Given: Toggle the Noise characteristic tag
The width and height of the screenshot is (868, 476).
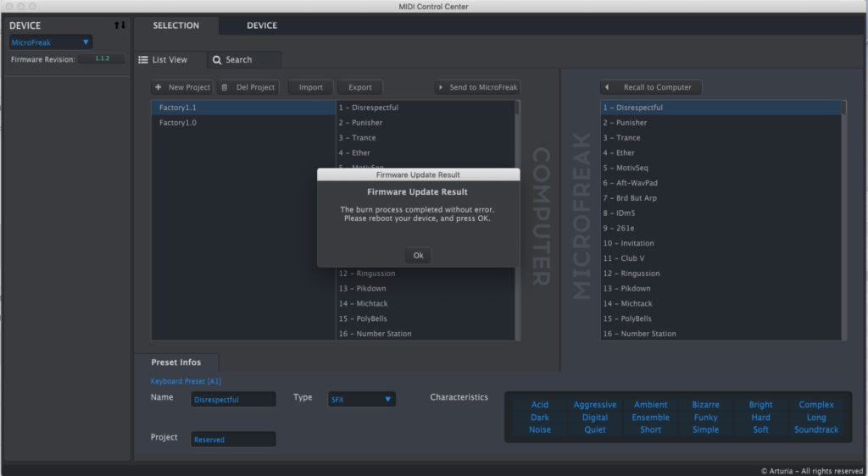Looking at the screenshot, I should coord(540,429).
